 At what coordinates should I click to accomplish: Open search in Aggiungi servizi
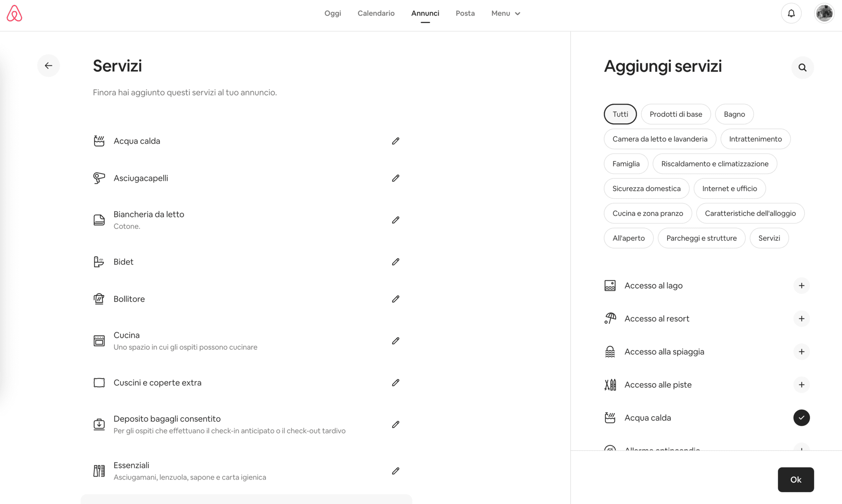click(x=802, y=67)
